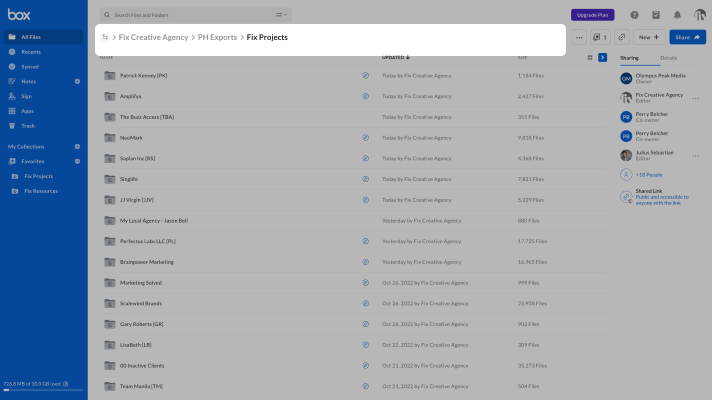Open My Local Agency - Jason Bell folder
Screen dimensions: 712x400
pyautogui.click(x=154, y=221)
